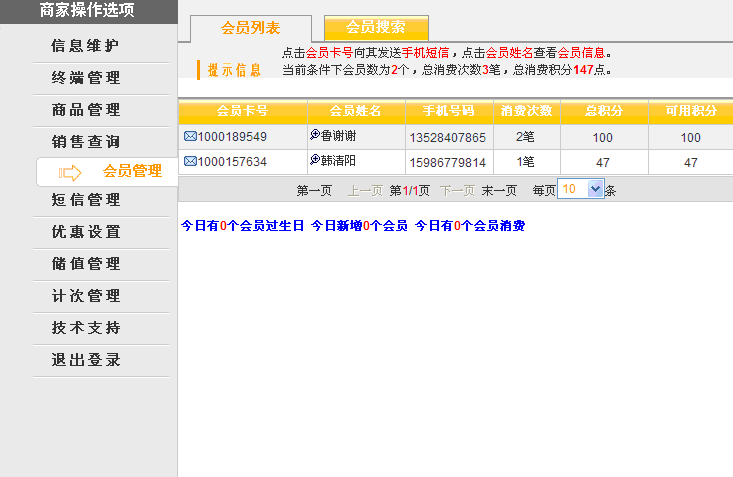Click the orange arrow beside 会员管理
Image resolution: width=733 pixels, height=477 pixels.
pos(71,172)
